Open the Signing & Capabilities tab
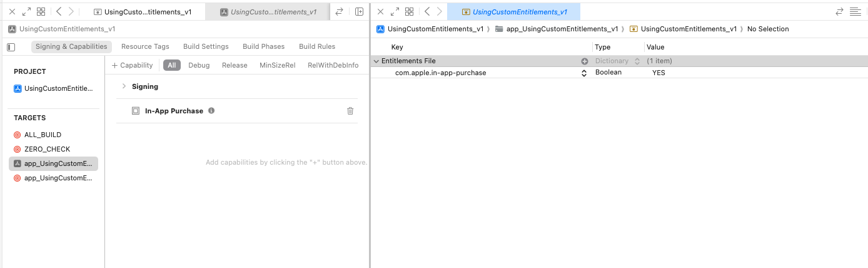 tap(72, 46)
